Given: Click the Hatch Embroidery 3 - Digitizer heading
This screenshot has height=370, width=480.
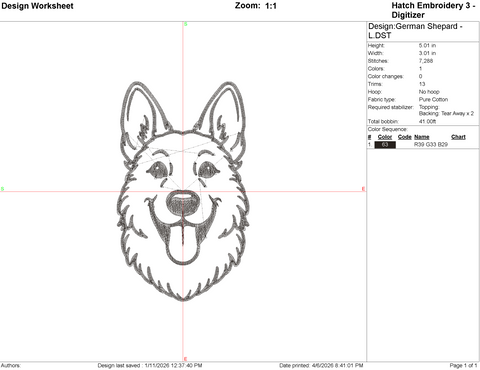Looking at the screenshot, I should 433,10.
